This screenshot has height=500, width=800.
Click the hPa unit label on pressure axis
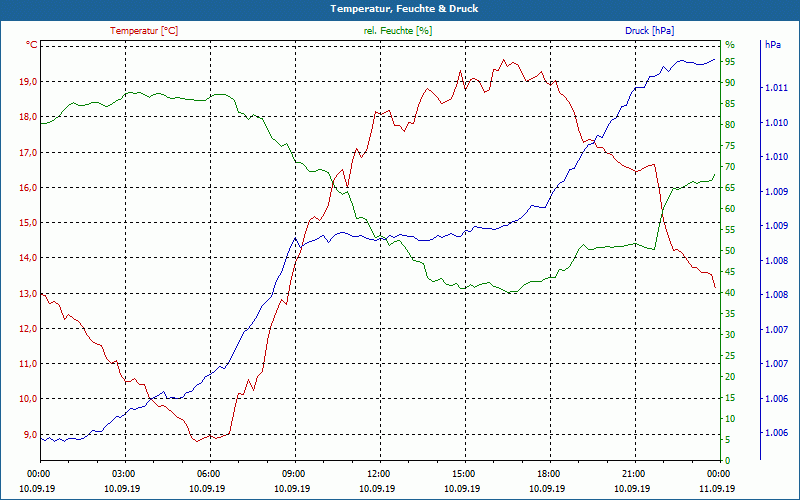click(x=773, y=45)
